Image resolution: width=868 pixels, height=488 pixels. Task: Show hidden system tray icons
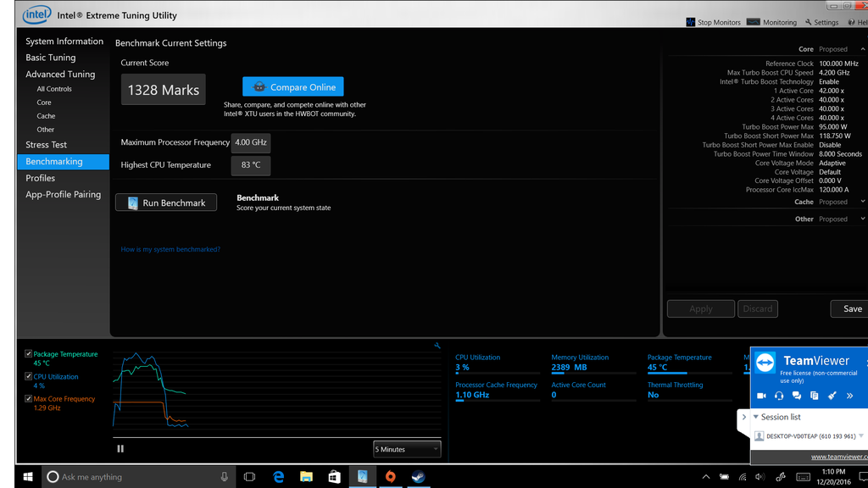click(x=706, y=477)
